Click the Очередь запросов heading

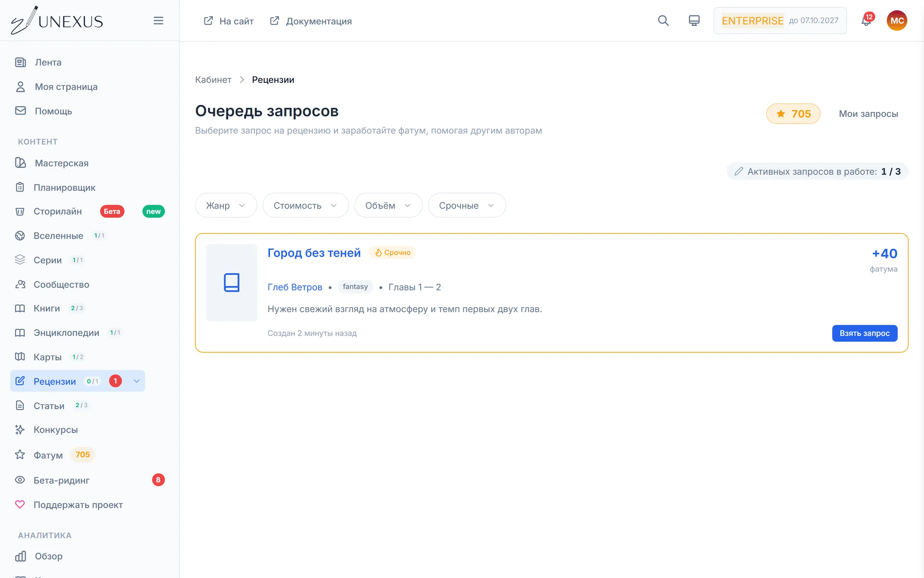click(x=267, y=111)
